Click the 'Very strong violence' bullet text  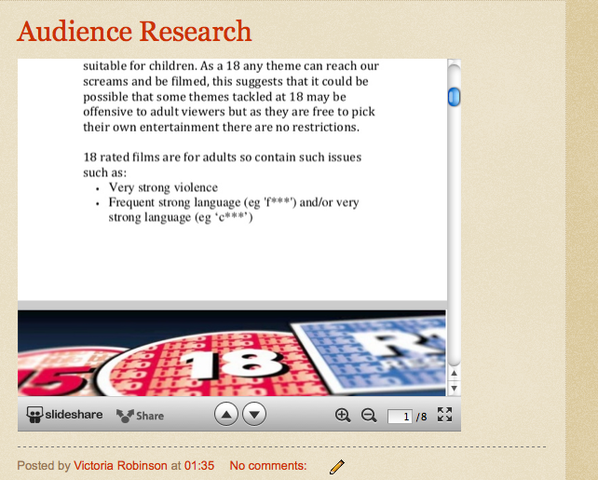point(163,188)
